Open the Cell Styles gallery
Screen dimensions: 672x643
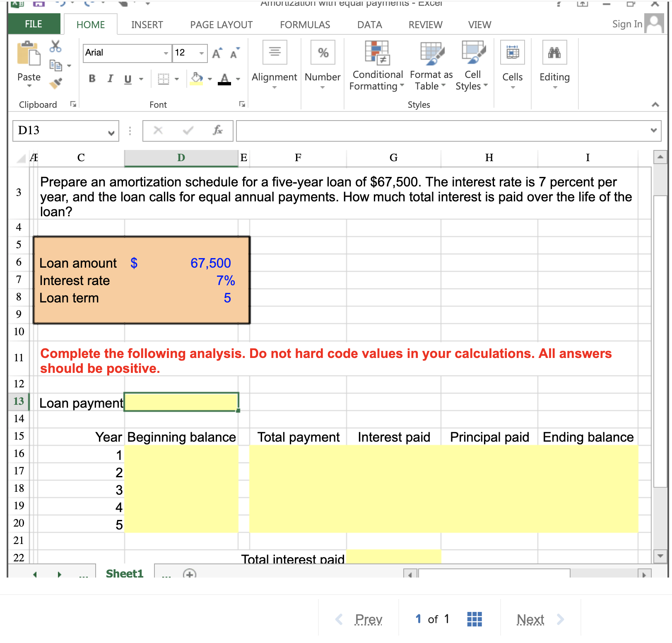click(x=472, y=66)
